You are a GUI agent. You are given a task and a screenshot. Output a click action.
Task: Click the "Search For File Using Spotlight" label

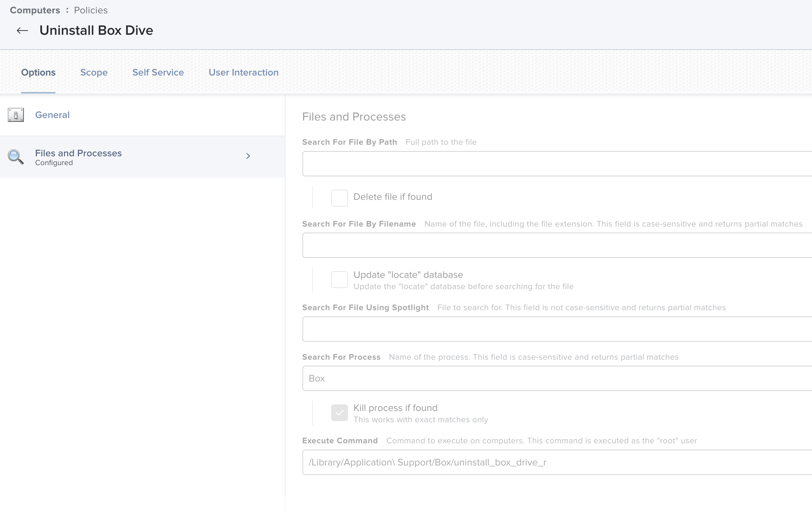click(x=366, y=307)
